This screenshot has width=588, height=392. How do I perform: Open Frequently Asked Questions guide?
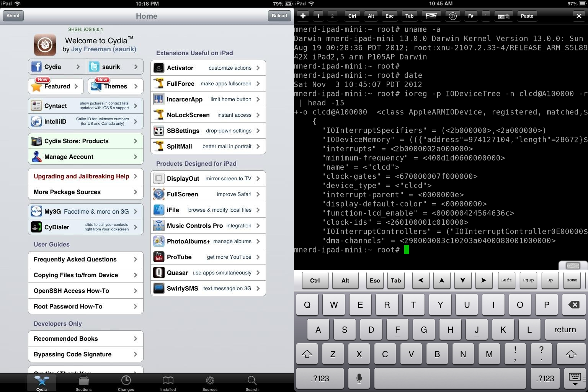pyautogui.click(x=86, y=260)
